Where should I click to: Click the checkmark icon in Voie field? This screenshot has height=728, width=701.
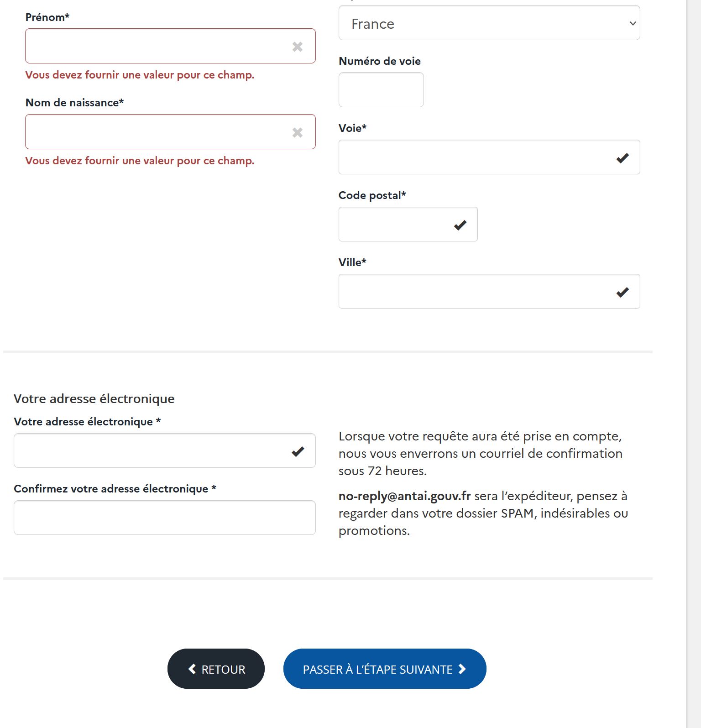click(x=623, y=158)
